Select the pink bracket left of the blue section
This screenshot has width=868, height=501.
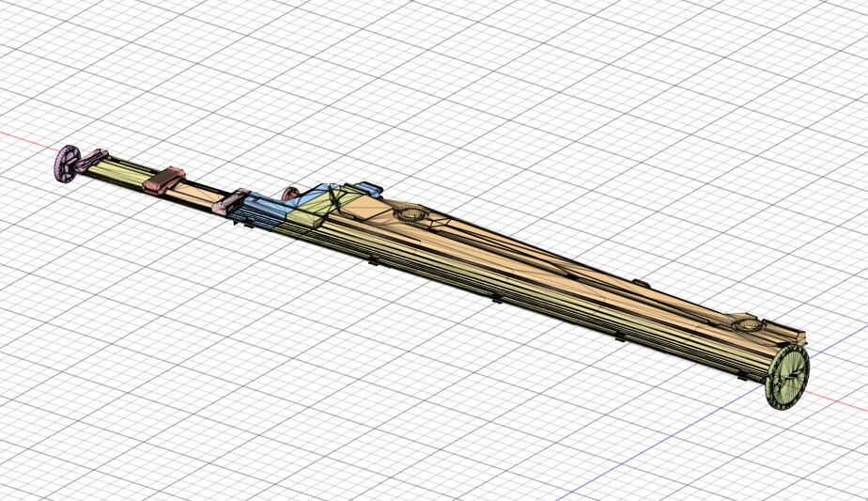click(231, 200)
